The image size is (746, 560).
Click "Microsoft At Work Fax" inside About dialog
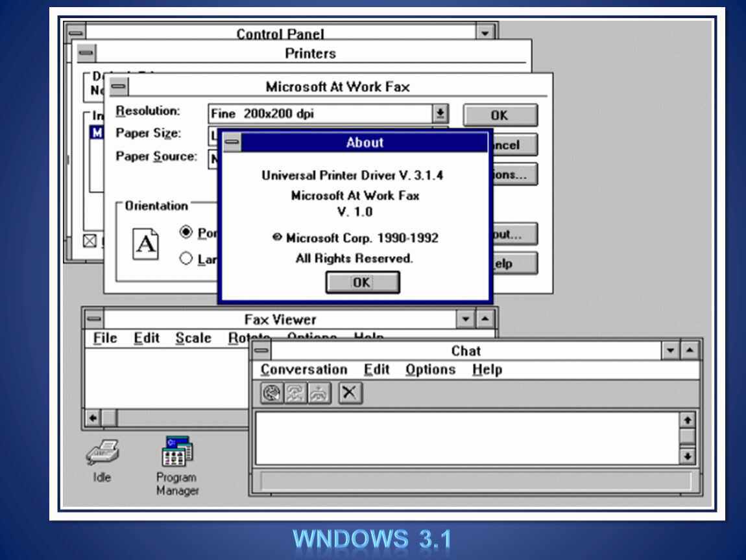pos(355,195)
